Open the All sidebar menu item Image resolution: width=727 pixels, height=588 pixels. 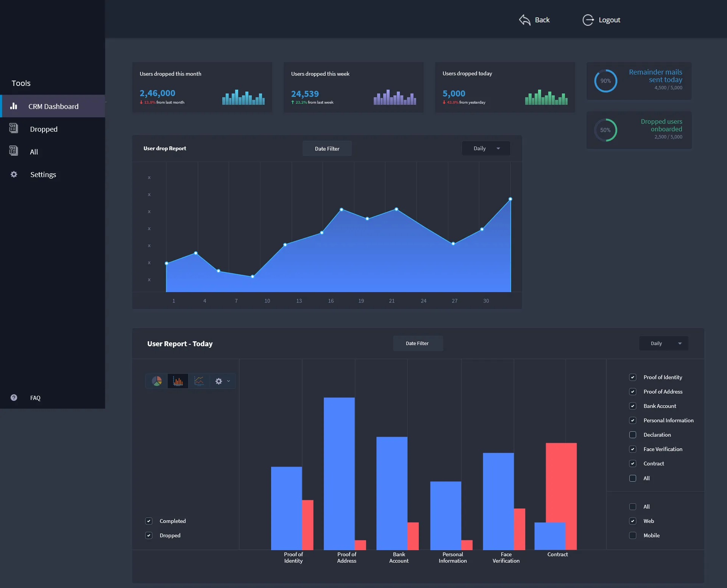[34, 152]
